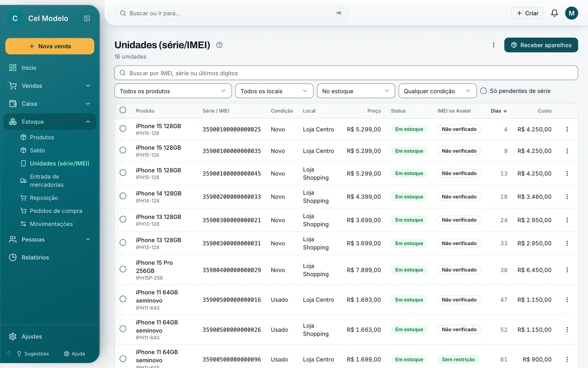Click the Nova venda button
588x368 pixels.
click(x=50, y=46)
